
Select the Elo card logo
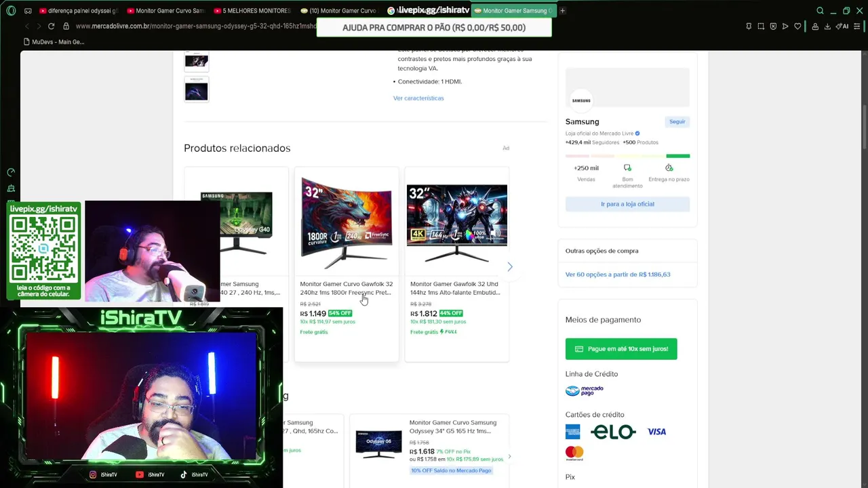[x=613, y=432]
